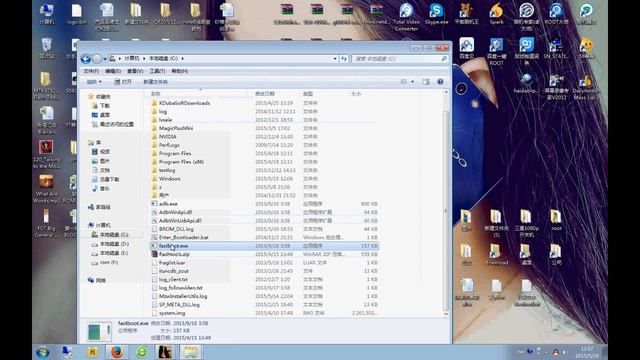Open the 查看(V) menu
This screenshot has height=360, width=640.
(135, 71)
